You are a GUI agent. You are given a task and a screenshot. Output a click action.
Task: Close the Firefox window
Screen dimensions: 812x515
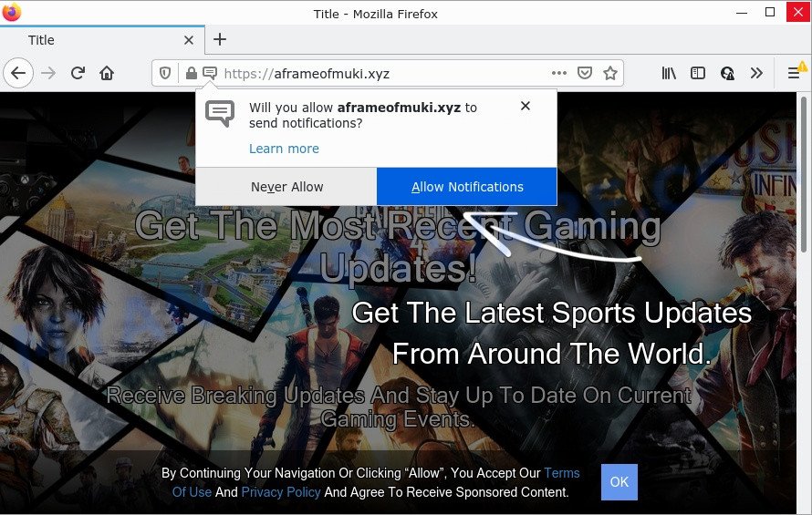click(798, 13)
